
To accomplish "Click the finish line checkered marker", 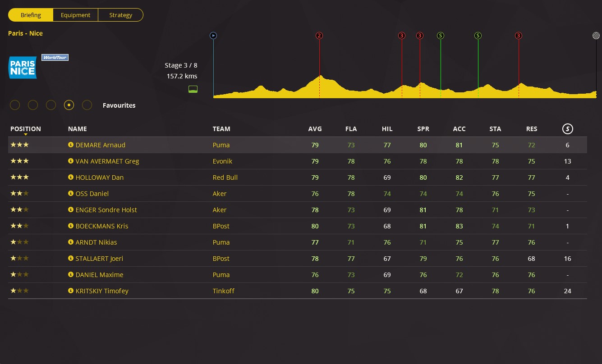I will click(596, 36).
